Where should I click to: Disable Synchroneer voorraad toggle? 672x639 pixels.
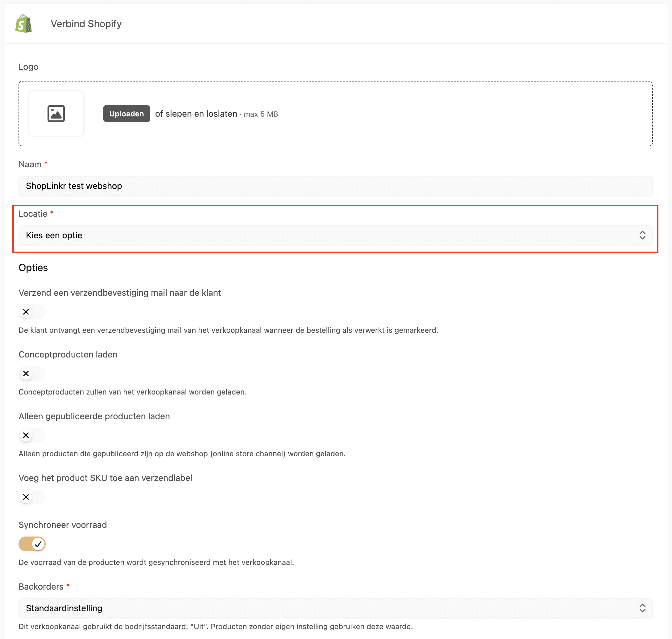pyautogui.click(x=32, y=544)
